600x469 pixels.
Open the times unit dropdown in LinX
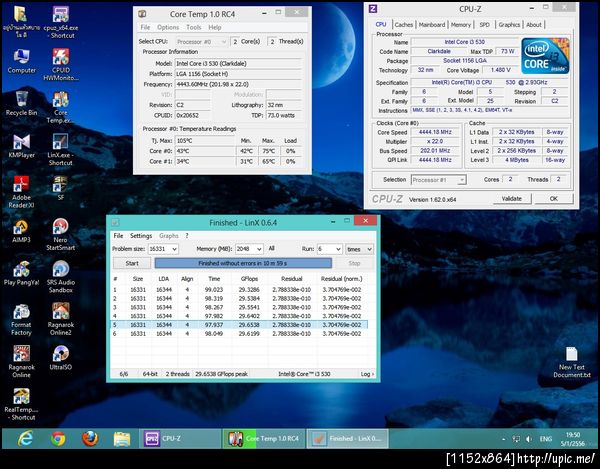coord(359,249)
